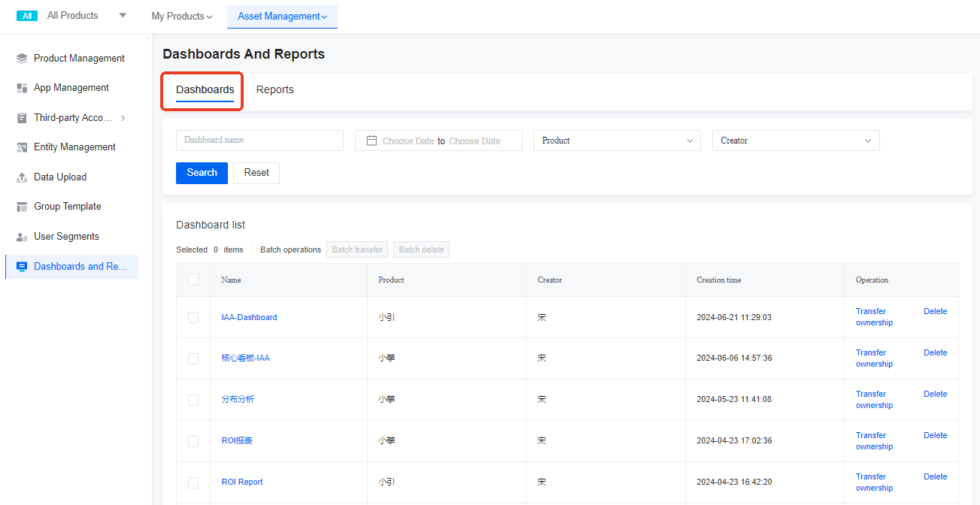Focus the Dashboard name input field

(x=259, y=141)
